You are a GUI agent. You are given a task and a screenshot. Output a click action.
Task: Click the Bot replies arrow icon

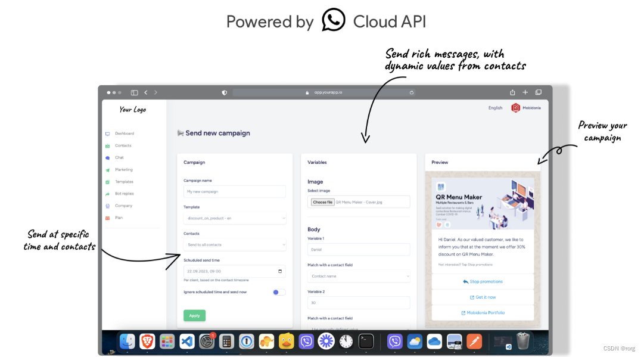(x=108, y=194)
